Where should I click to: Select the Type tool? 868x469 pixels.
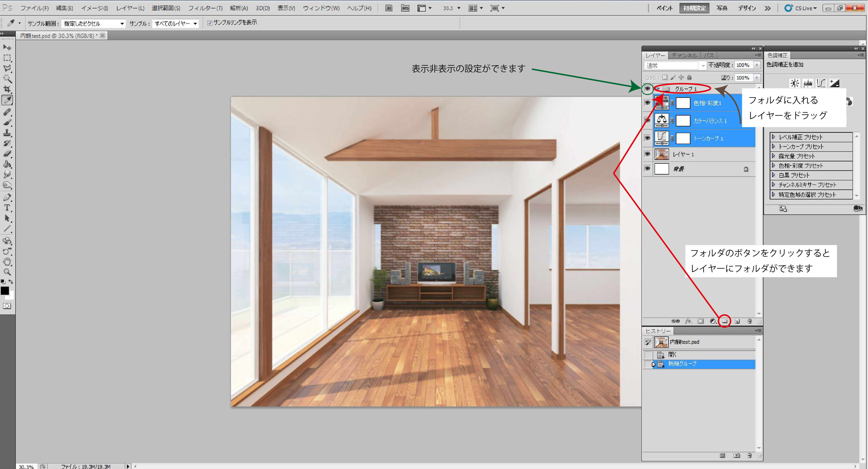tap(7, 208)
